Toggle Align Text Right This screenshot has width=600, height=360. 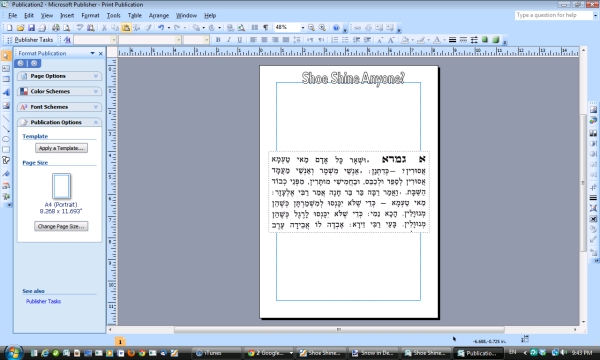(x=275, y=40)
